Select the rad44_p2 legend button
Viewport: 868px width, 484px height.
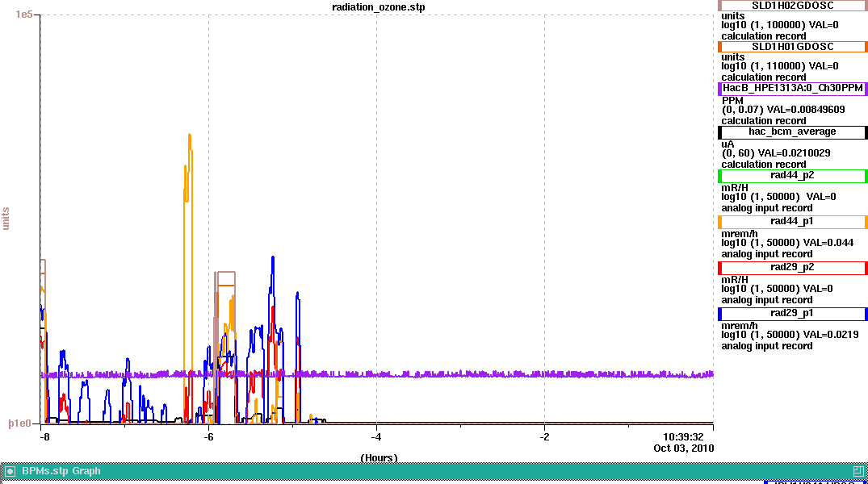click(793, 176)
